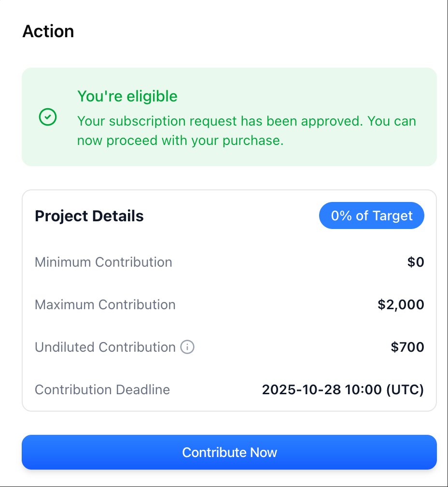This screenshot has width=448, height=487.
Task: Click the right edge vertical panel border
Action: (446, 242)
